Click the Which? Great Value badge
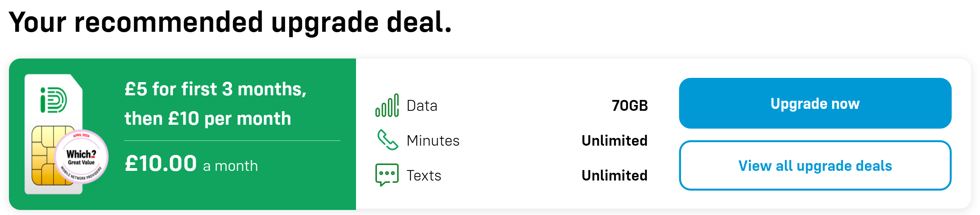Screen dimensions: 980x215 click(x=81, y=157)
